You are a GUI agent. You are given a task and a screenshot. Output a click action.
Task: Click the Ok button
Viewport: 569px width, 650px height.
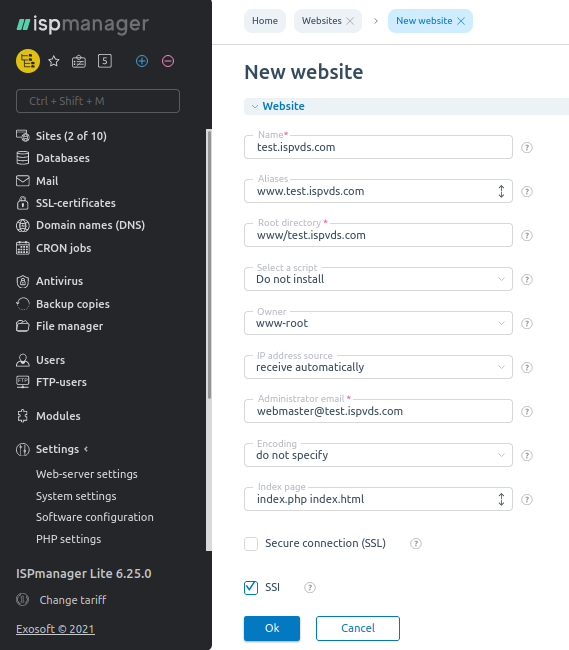(x=272, y=628)
